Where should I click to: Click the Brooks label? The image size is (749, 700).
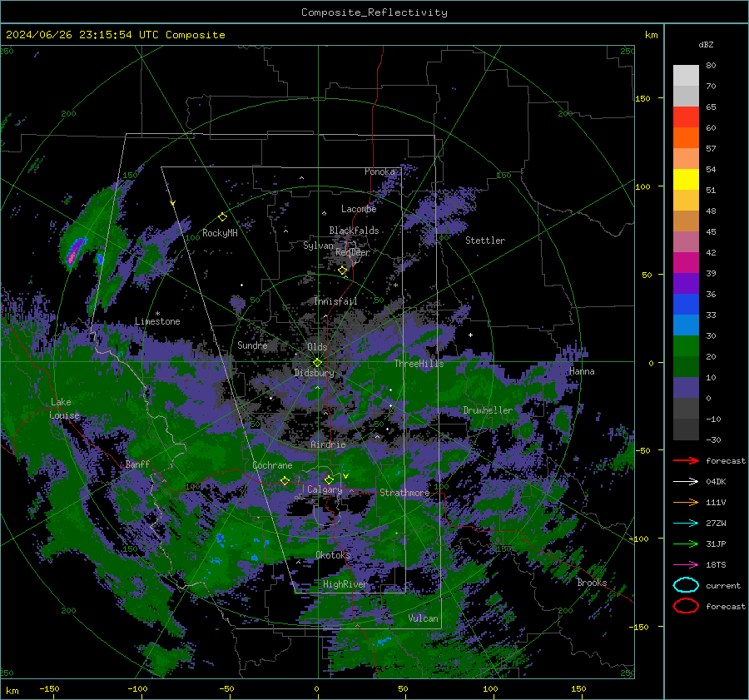592,583
